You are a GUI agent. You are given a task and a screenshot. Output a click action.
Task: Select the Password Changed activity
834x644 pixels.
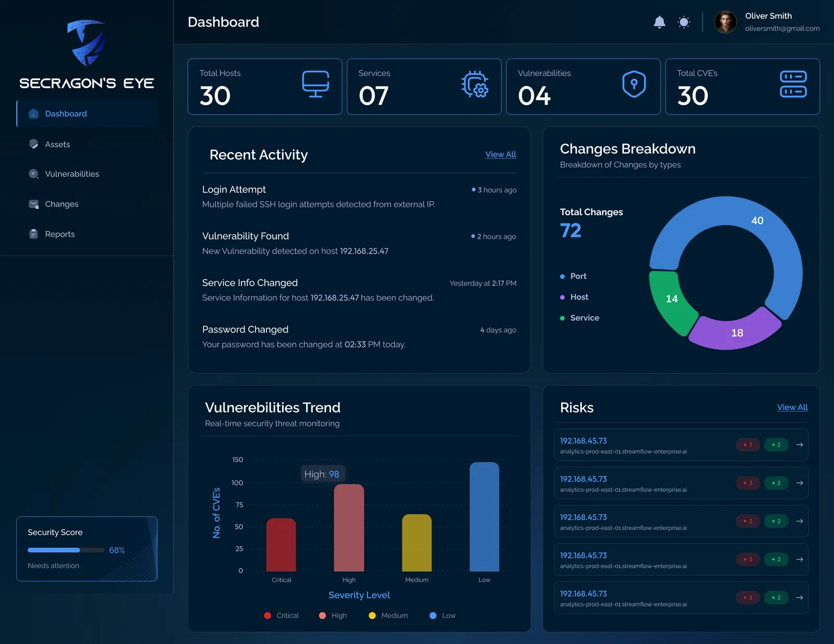tap(359, 337)
